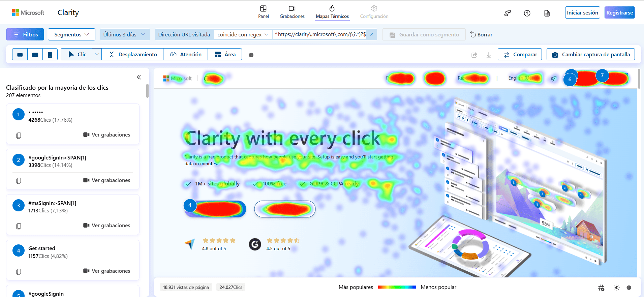Select the Mapas Térmicos tab
The height and width of the screenshot is (297, 644).
click(332, 12)
